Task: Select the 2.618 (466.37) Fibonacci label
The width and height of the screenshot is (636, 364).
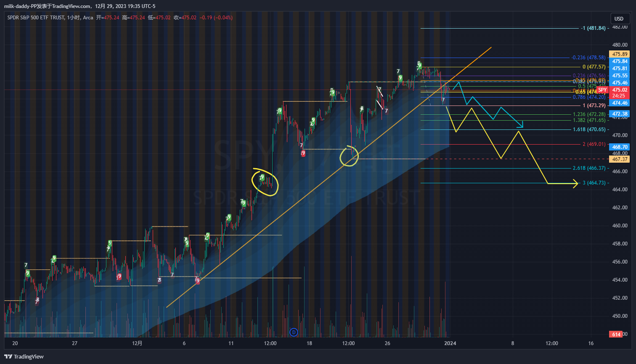Action: [589, 168]
